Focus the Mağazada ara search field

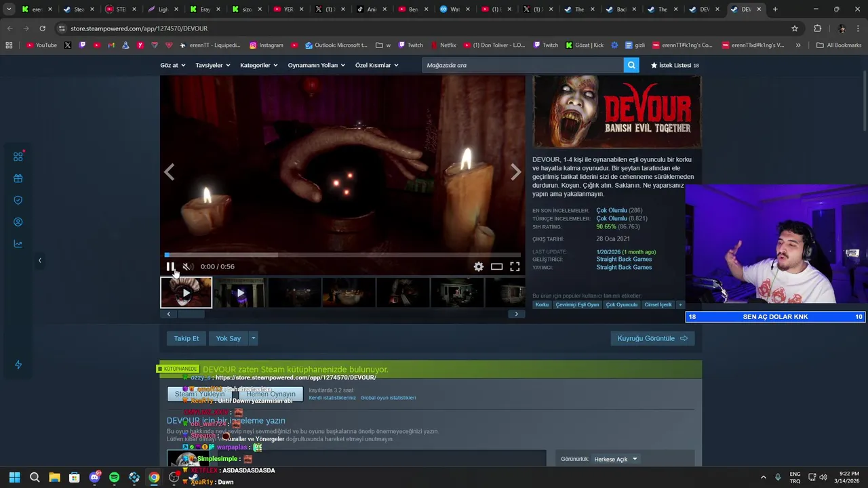(523, 65)
